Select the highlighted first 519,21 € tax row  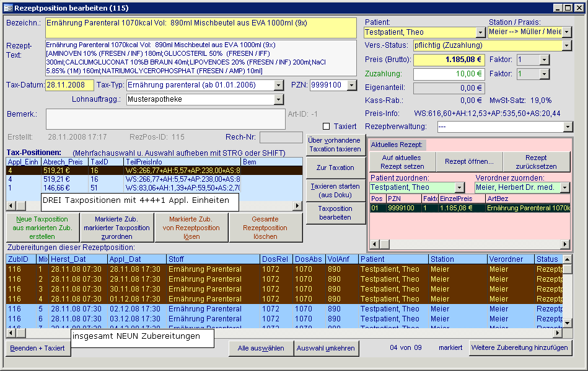154,171
